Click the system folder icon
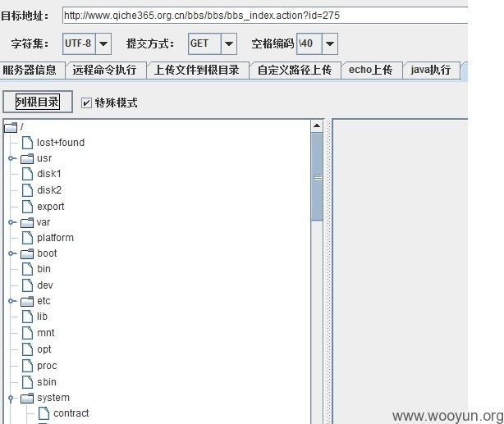This screenshot has width=504, height=424. [27, 398]
